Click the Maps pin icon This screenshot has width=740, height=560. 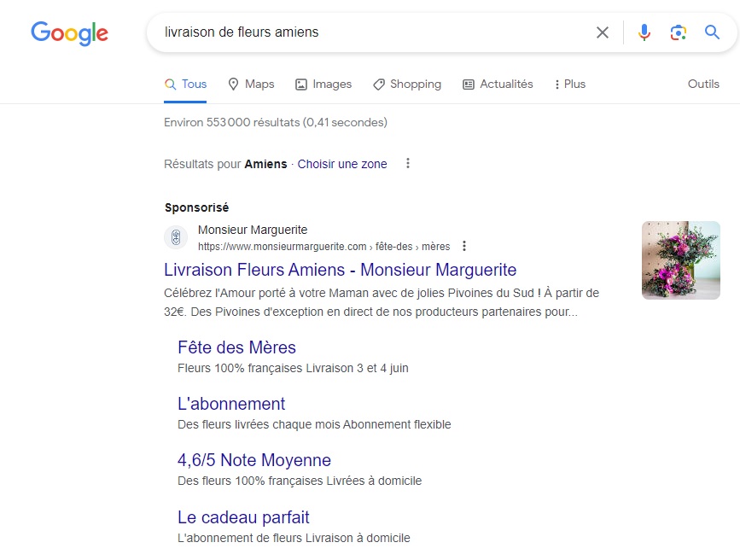[x=233, y=84]
